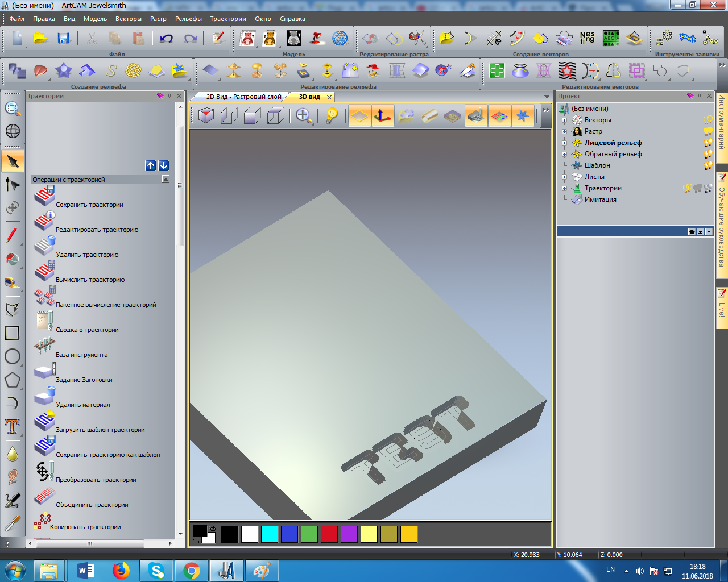Image resolution: width=728 pixels, height=582 pixels.
Task: Open the notes notepad icon in Файл toolbar
Action: pyautogui.click(x=218, y=39)
